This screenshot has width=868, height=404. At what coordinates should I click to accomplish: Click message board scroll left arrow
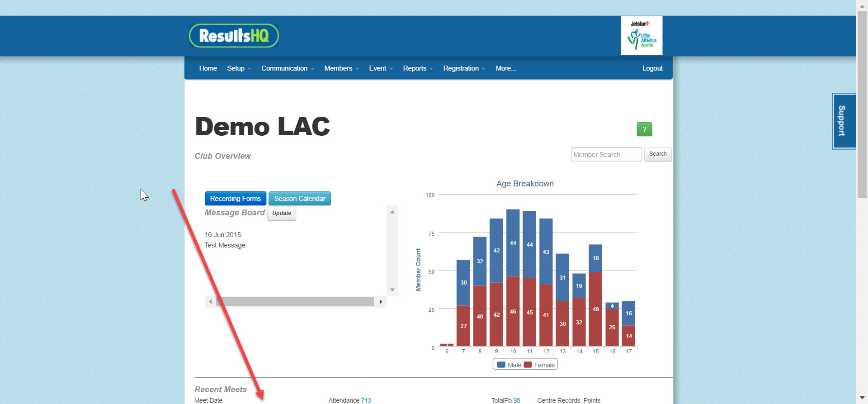(210, 302)
